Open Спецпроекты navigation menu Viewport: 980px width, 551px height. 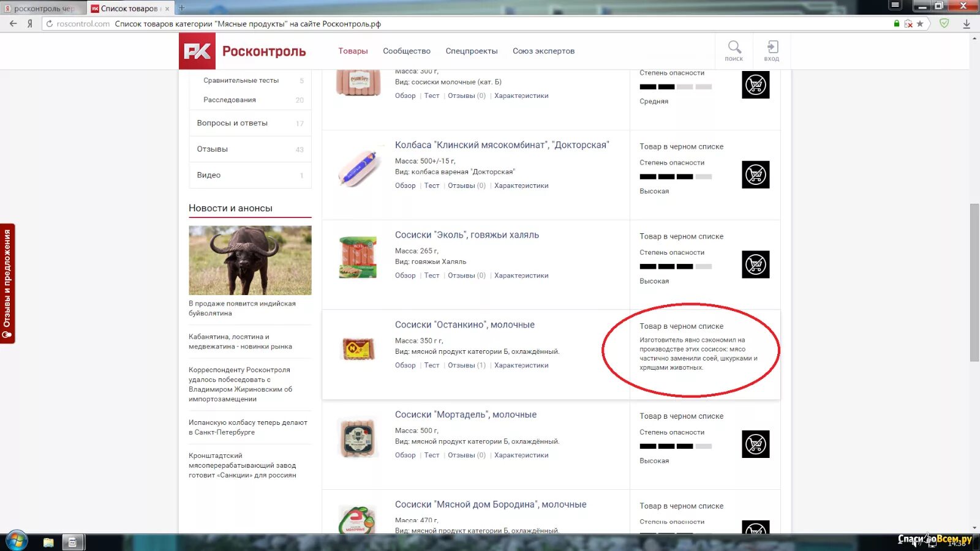tap(472, 51)
